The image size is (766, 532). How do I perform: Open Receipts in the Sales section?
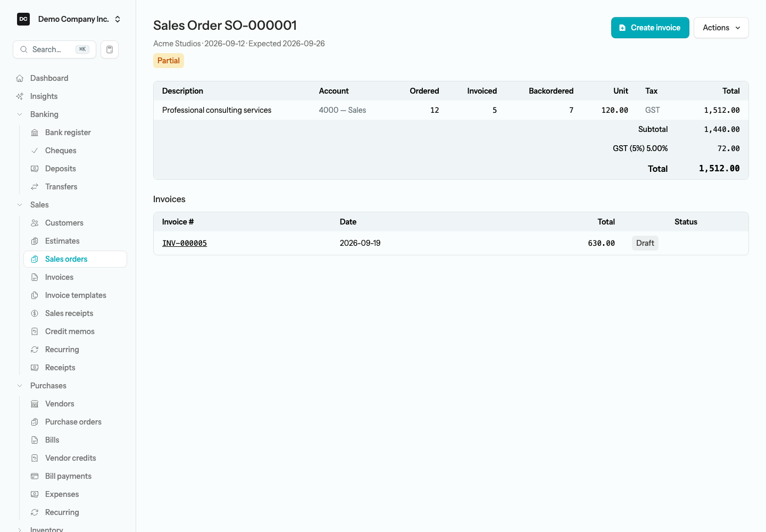coord(76,368)
